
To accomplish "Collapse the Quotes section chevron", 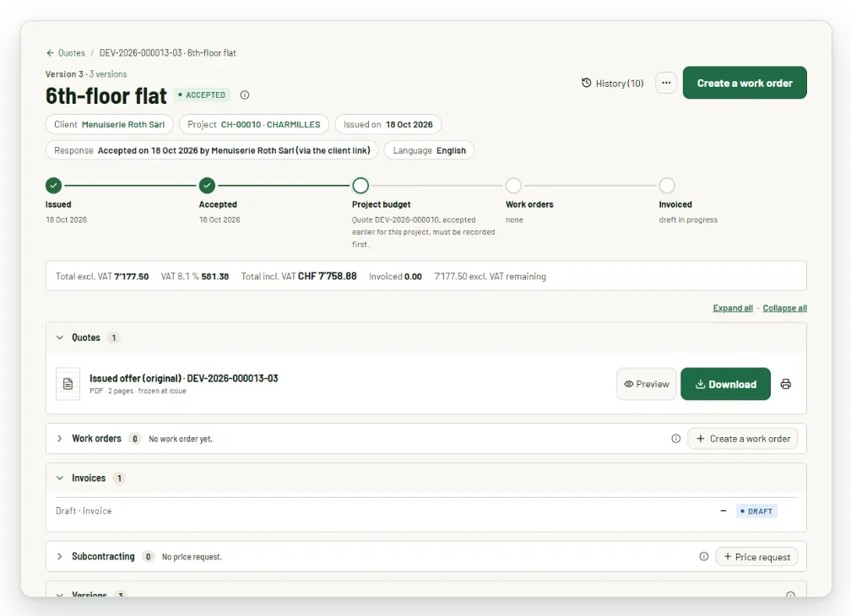I will coord(60,338).
